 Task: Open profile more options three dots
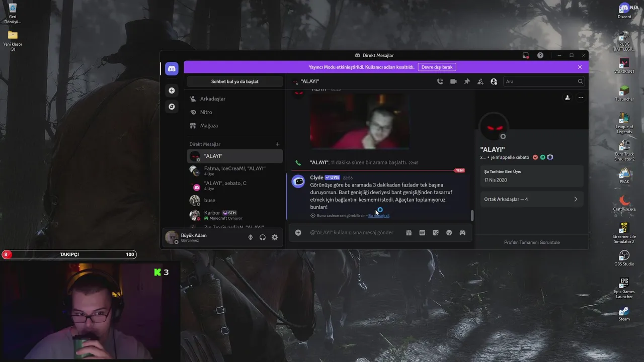coord(581,98)
